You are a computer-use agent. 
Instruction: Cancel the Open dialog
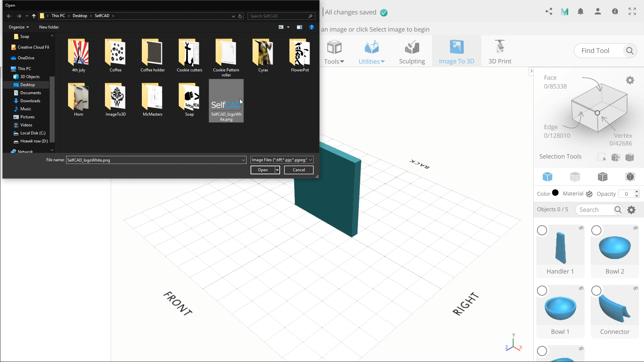[x=299, y=170]
